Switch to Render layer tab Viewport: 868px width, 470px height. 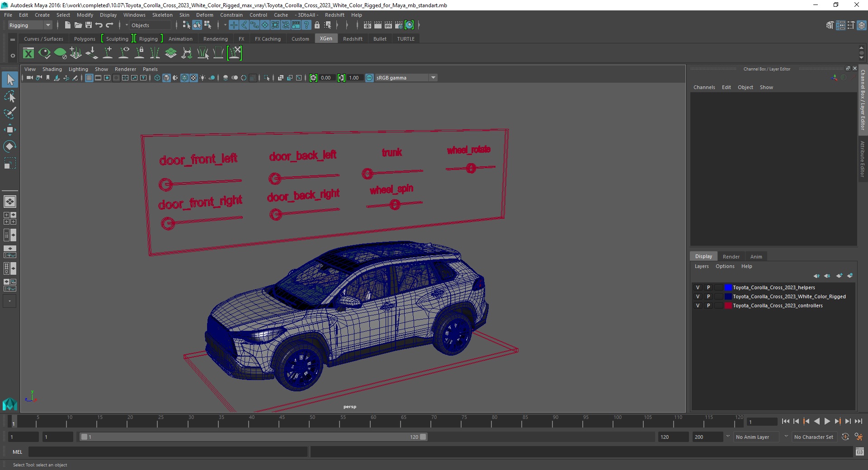[x=731, y=256]
